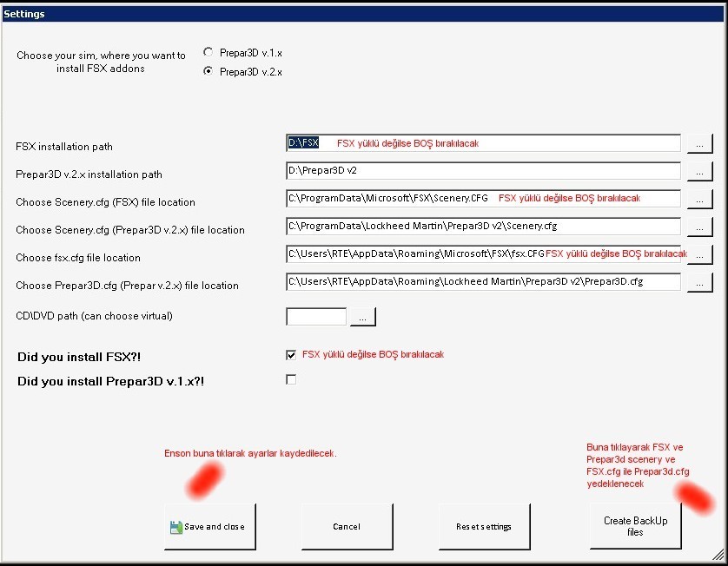Screen dimensions: 728x566
Task: Browse for the Prepar3D v.2.x installation path
Action: (x=699, y=171)
